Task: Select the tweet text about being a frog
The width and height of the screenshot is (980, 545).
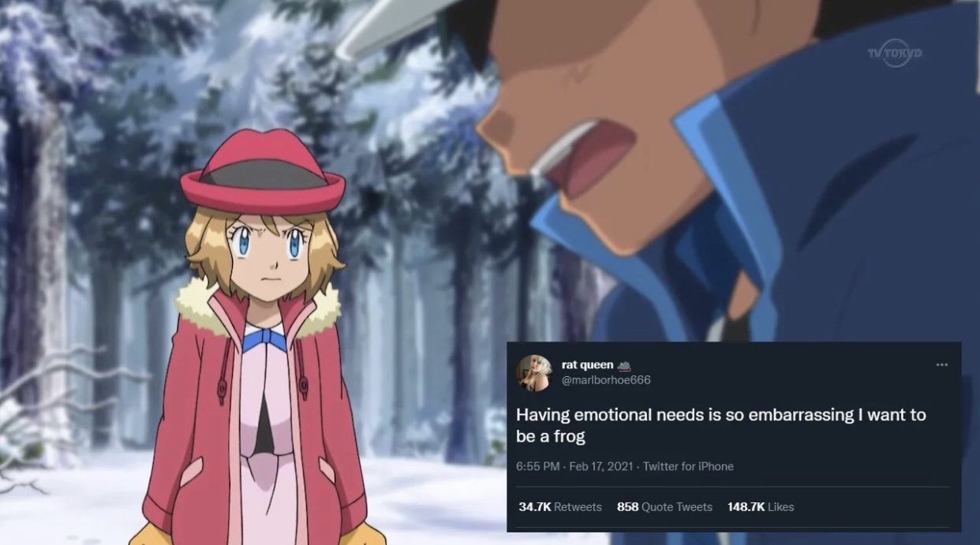Action: (721, 424)
